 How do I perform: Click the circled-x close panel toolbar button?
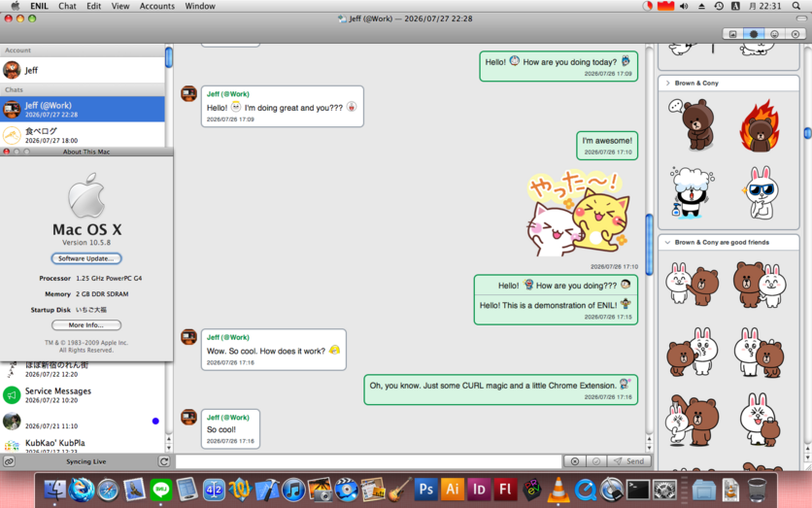[x=795, y=34]
